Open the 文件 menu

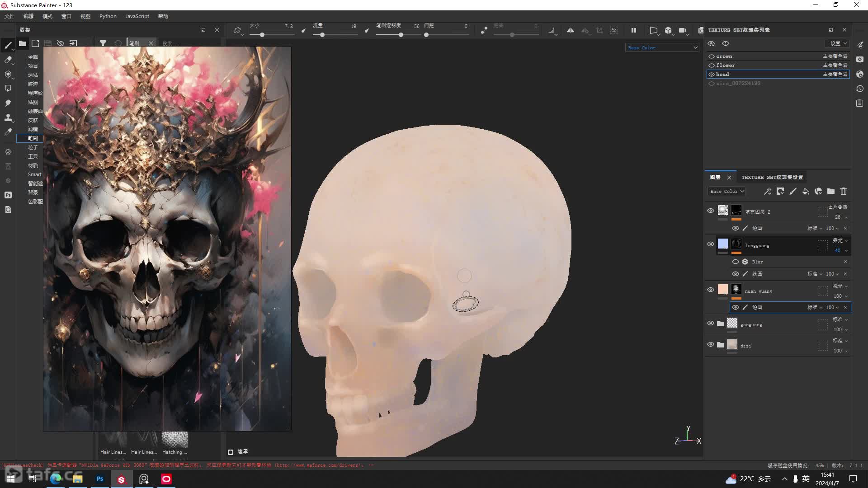(9, 16)
